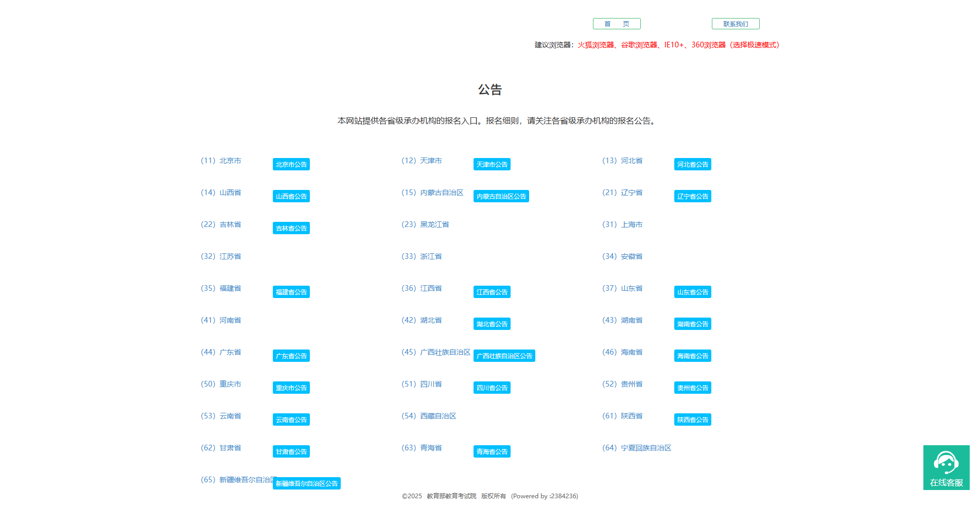
Task: Open the 青海省公告 announcement
Action: point(492,451)
